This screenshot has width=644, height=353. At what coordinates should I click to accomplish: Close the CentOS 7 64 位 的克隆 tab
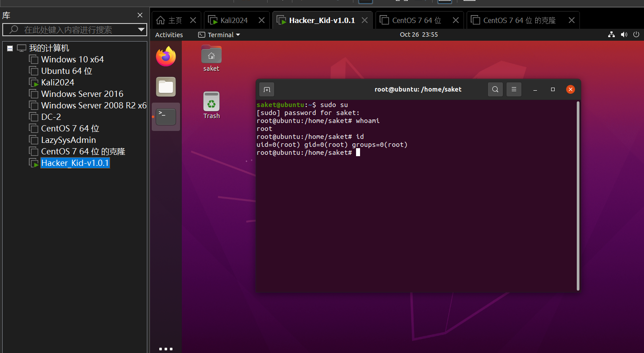571,20
